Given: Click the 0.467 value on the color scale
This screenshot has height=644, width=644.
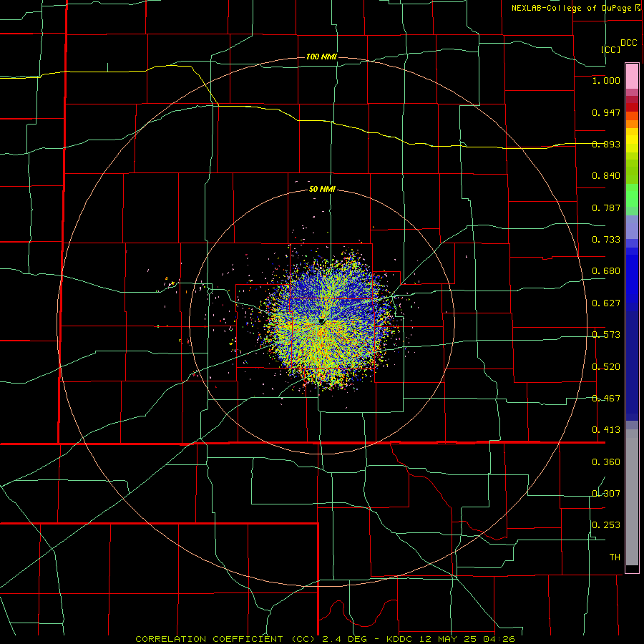Looking at the screenshot, I should coord(606,399).
